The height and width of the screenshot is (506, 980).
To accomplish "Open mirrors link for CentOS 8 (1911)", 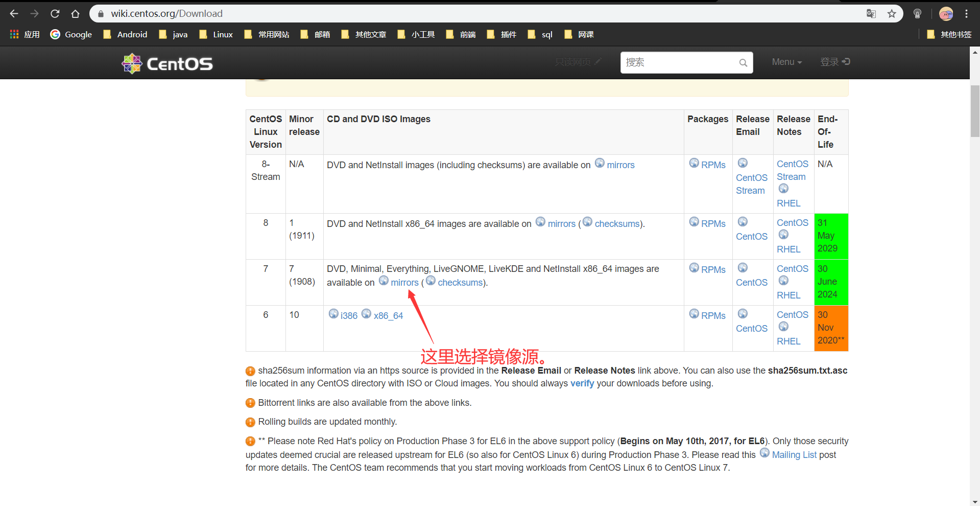I will pos(561,224).
